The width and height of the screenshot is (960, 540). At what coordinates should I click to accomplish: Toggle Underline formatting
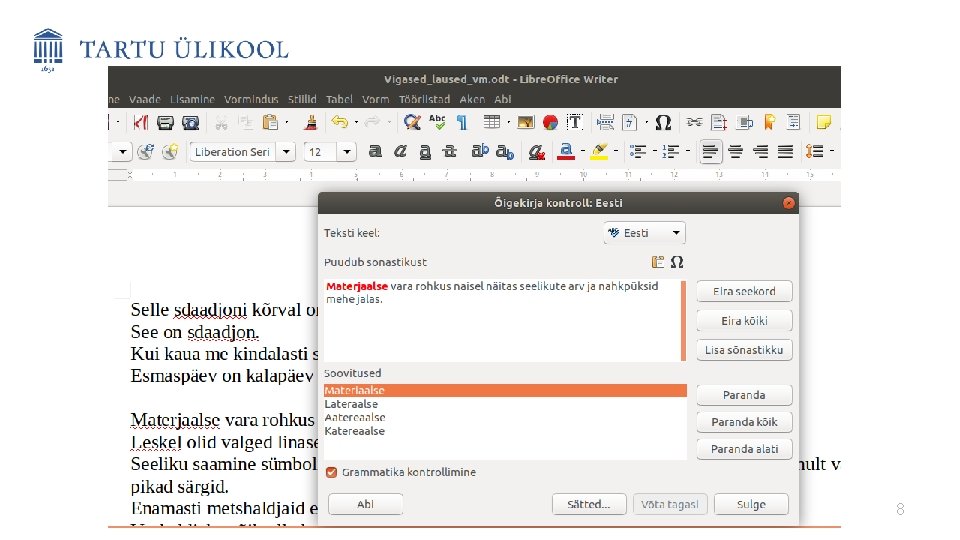click(x=425, y=152)
